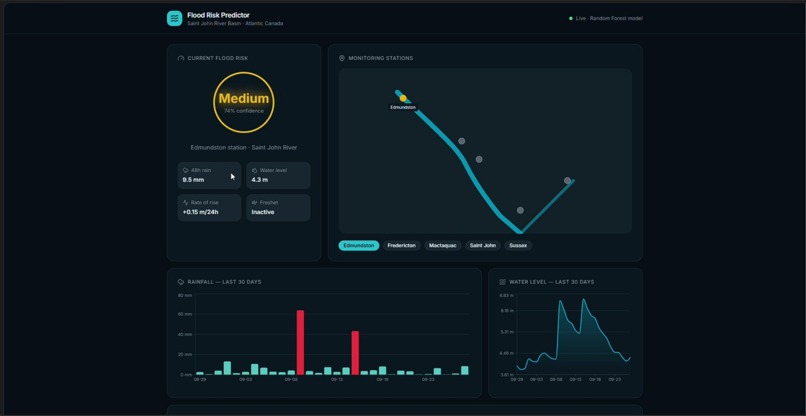Click the '0 mm' rainfall axis label
This screenshot has height=416, width=806.
(185, 375)
